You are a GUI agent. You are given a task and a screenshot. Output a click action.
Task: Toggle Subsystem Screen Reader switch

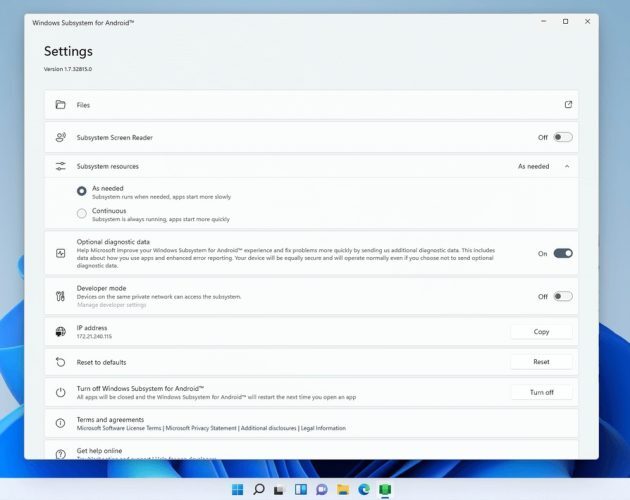(x=563, y=137)
